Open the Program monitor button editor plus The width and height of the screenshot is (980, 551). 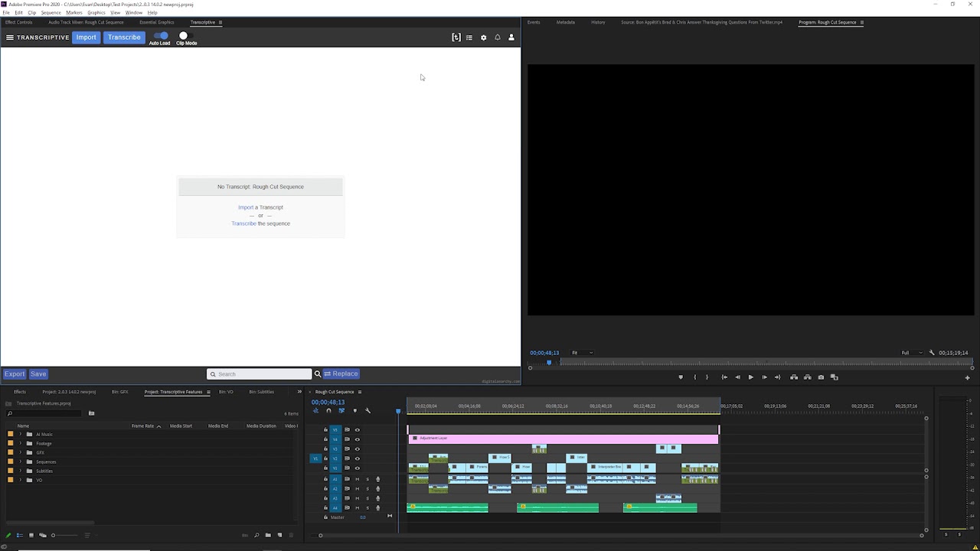pyautogui.click(x=967, y=377)
